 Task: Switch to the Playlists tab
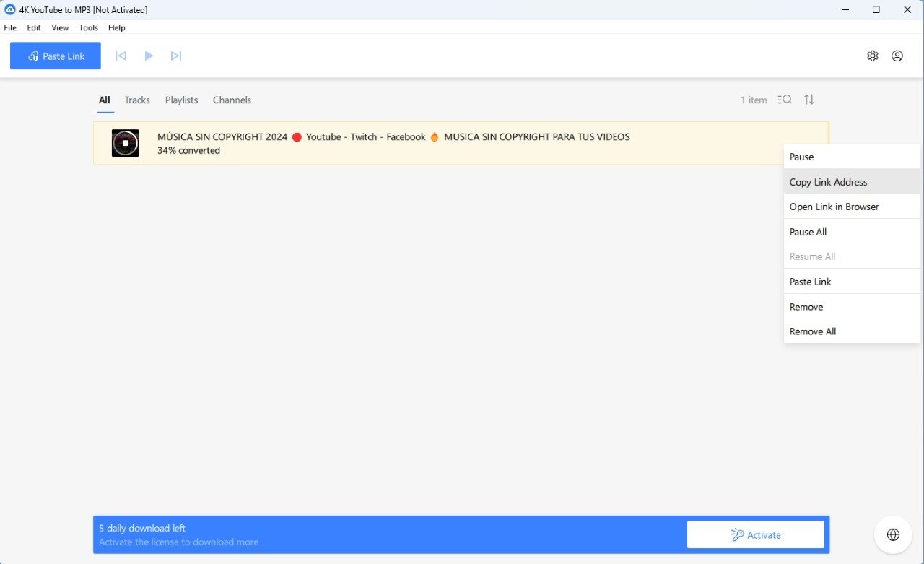181,100
